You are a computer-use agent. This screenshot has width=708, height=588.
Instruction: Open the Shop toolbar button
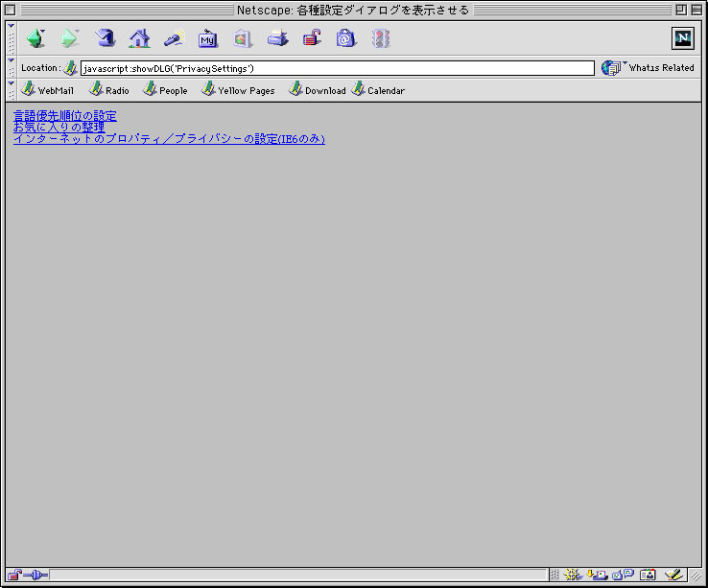tap(346, 38)
